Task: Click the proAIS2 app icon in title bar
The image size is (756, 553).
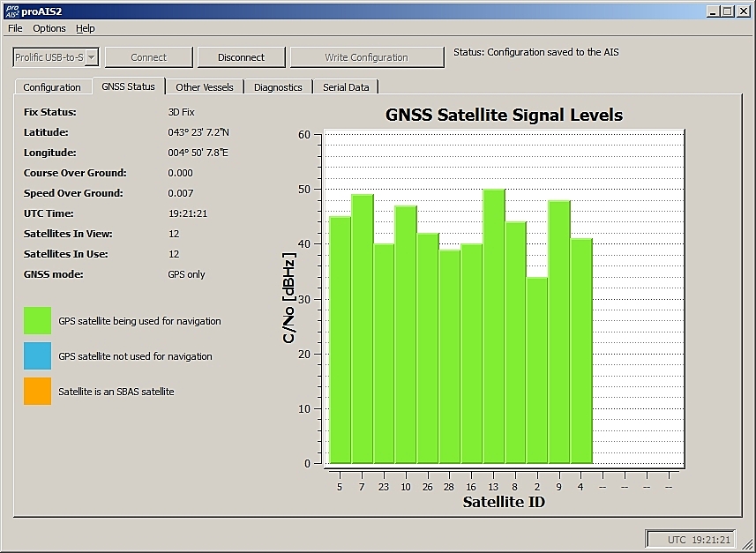Action: pyautogui.click(x=11, y=11)
